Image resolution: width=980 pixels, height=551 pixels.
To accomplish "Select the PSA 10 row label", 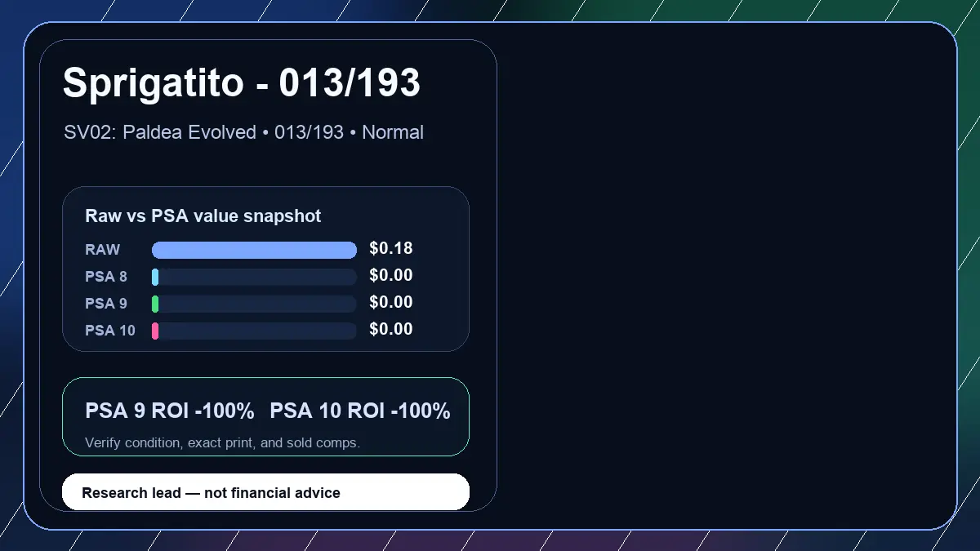I will 110,331.
